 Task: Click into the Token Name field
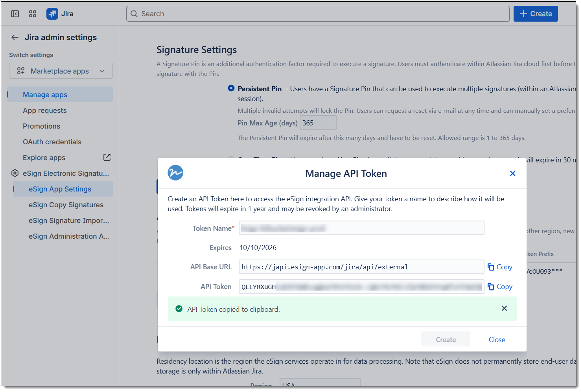click(x=361, y=228)
